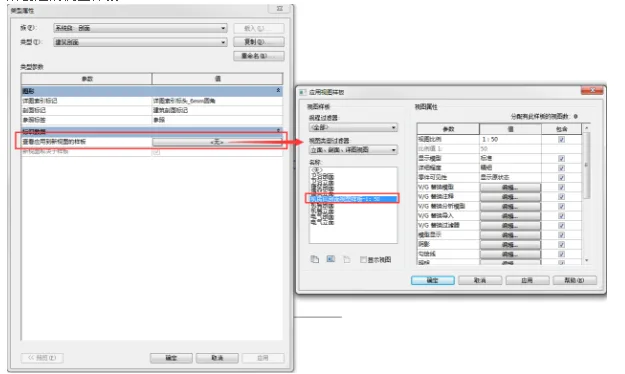Viewport: 625px width, 374px height.
Task: Close the 类型属性 type properties dialog
Action: (280, 8)
